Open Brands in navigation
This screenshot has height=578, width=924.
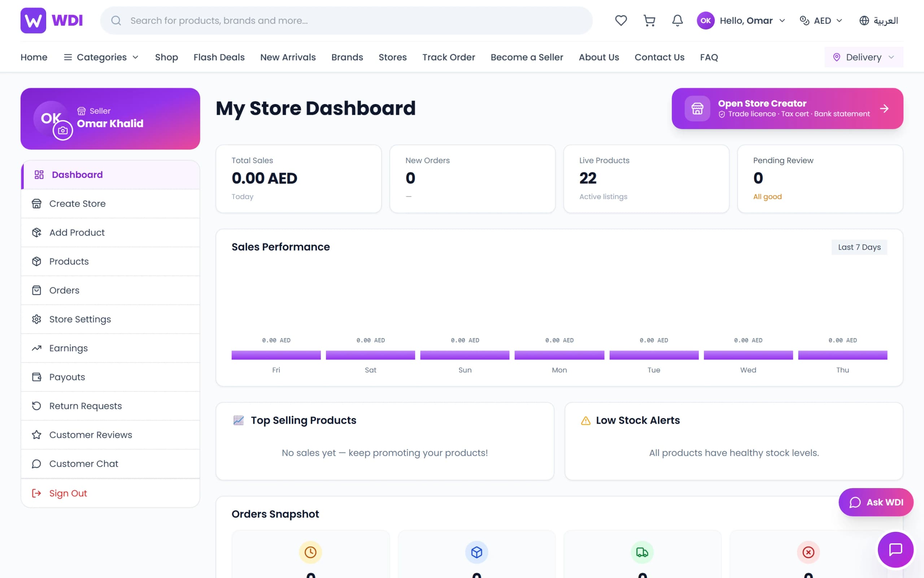347,57
